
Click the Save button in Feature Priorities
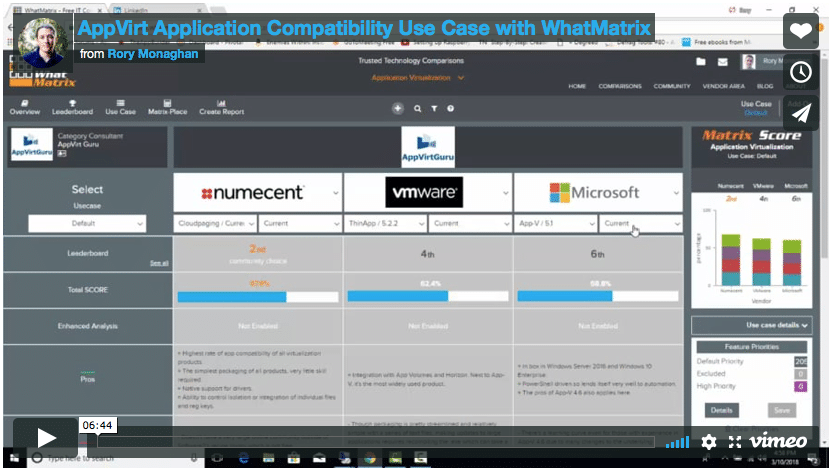[781, 410]
